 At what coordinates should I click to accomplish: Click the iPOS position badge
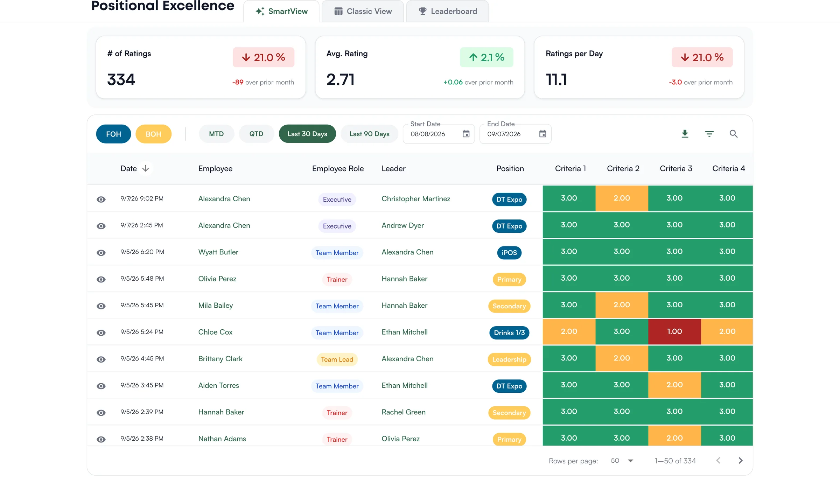coord(509,253)
